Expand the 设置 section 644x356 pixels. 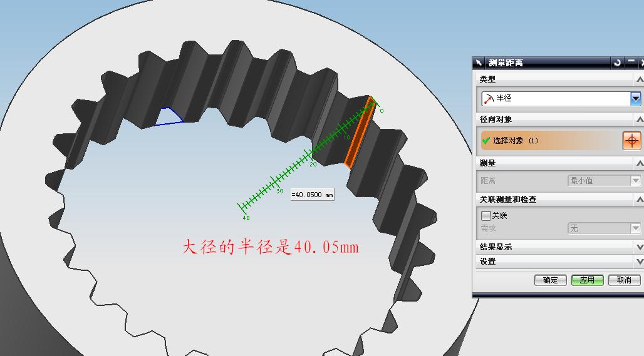(x=640, y=262)
